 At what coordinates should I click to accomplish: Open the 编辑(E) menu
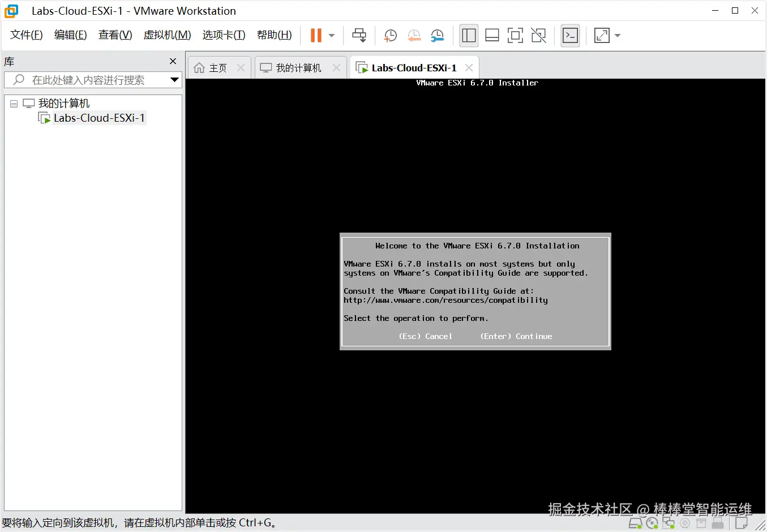coord(71,35)
